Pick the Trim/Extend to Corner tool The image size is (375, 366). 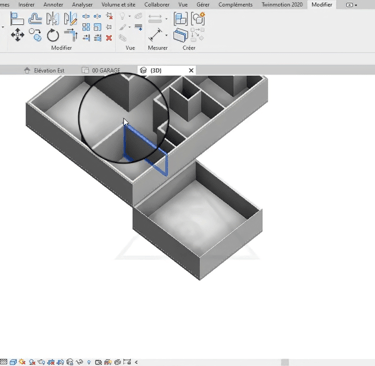click(x=71, y=35)
